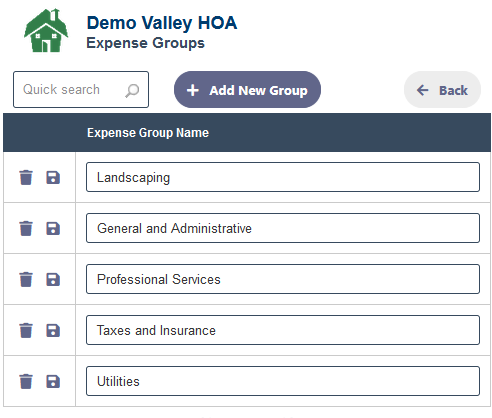This screenshot has height=418, width=492.
Task: Add a new expense group
Action: (x=247, y=90)
